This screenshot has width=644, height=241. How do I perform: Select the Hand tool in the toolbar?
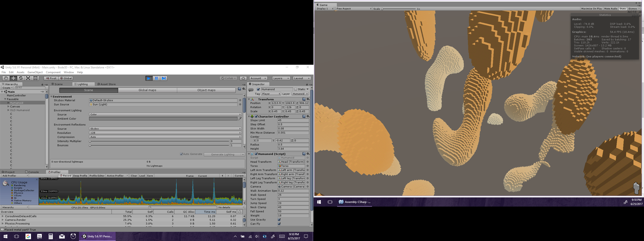6,78
